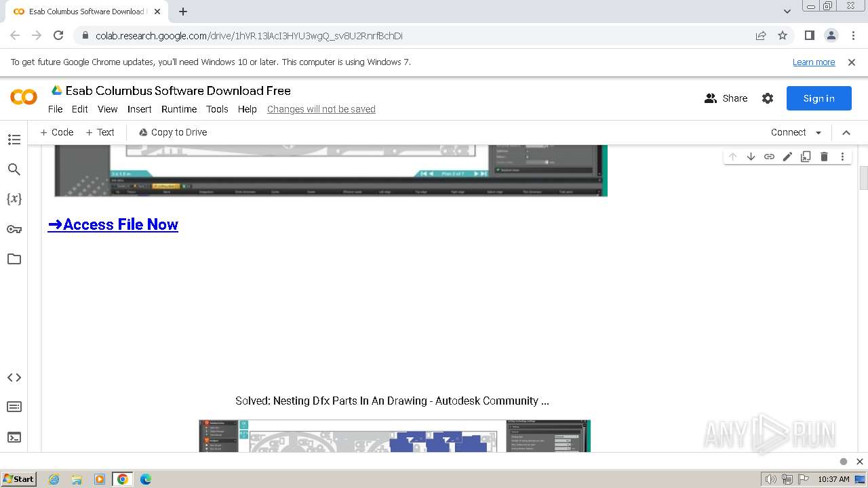Reload the current page

tap(58, 35)
